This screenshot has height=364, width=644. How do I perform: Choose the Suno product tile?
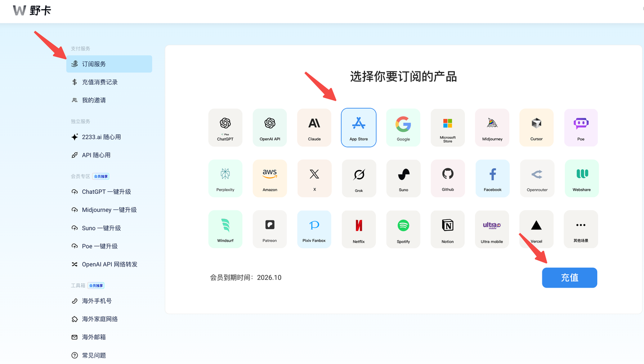(404, 179)
